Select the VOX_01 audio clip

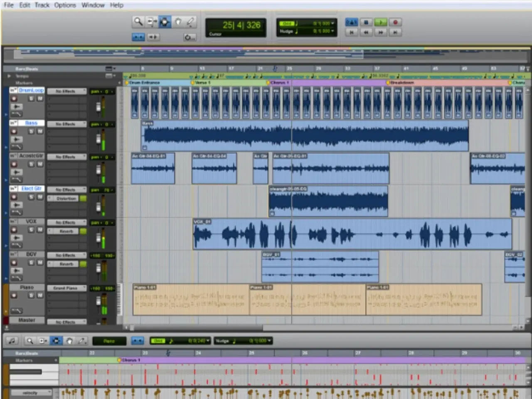[x=352, y=234]
